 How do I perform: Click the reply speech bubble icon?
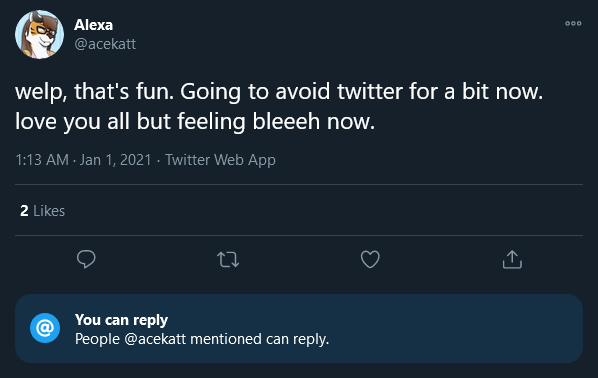pyautogui.click(x=86, y=259)
